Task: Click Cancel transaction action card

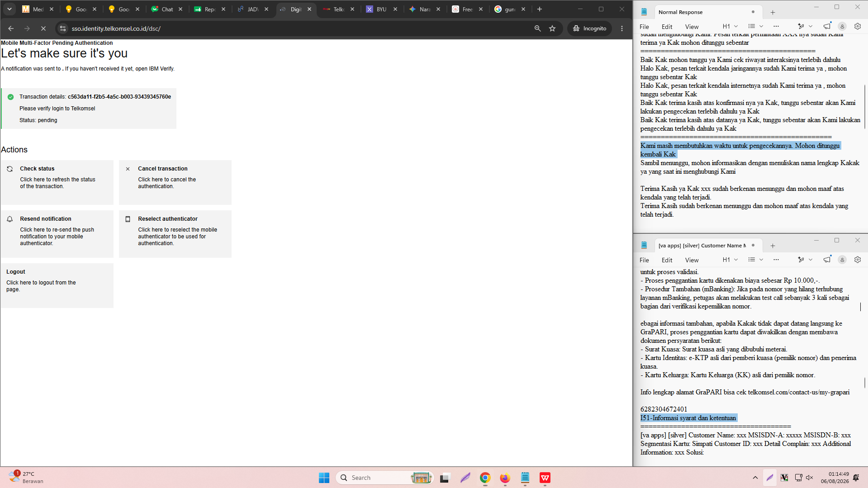Action: pyautogui.click(x=175, y=182)
